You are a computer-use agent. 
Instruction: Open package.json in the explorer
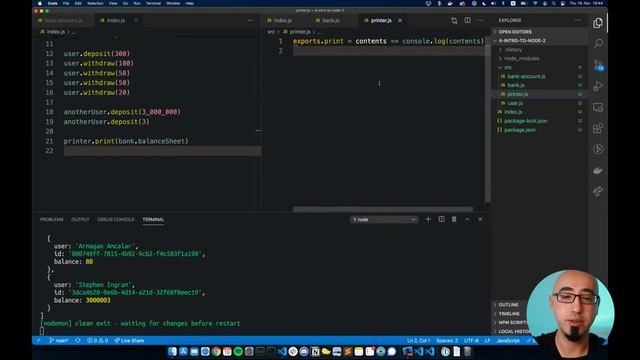tap(520, 130)
